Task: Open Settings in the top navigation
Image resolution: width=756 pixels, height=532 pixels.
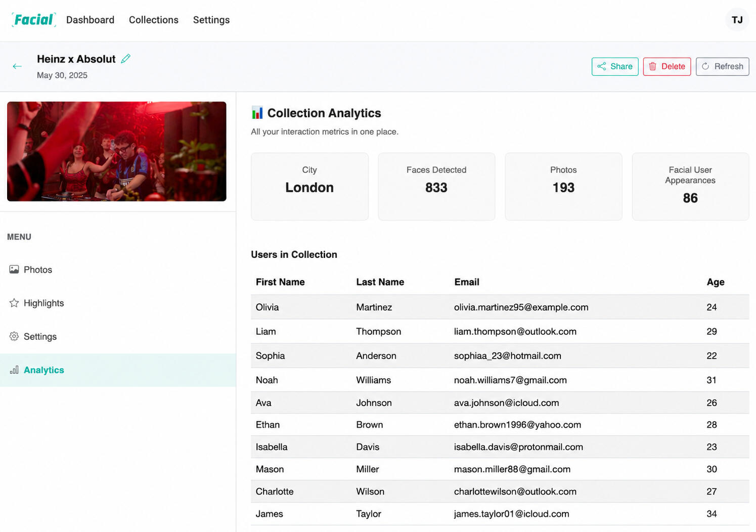Action: click(211, 20)
